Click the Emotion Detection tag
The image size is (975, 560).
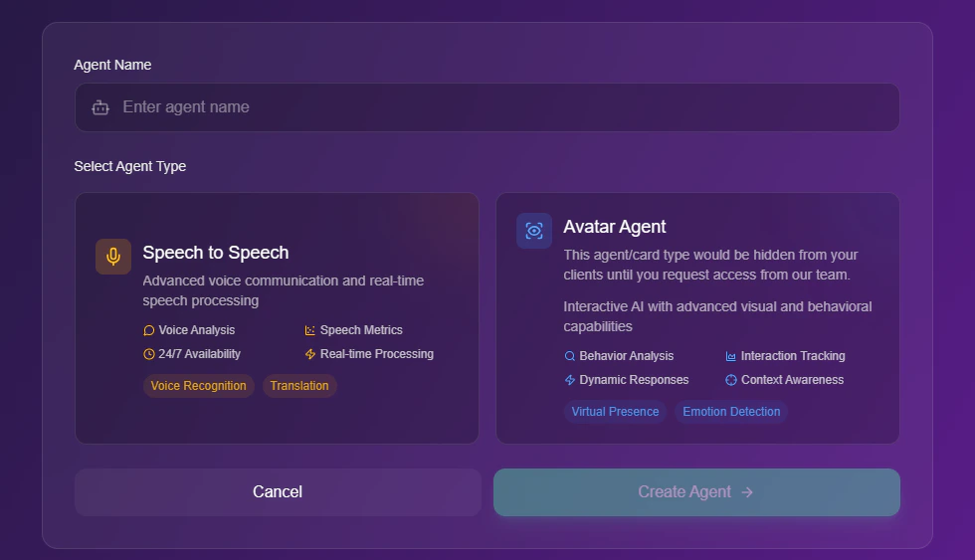click(731, 412)
